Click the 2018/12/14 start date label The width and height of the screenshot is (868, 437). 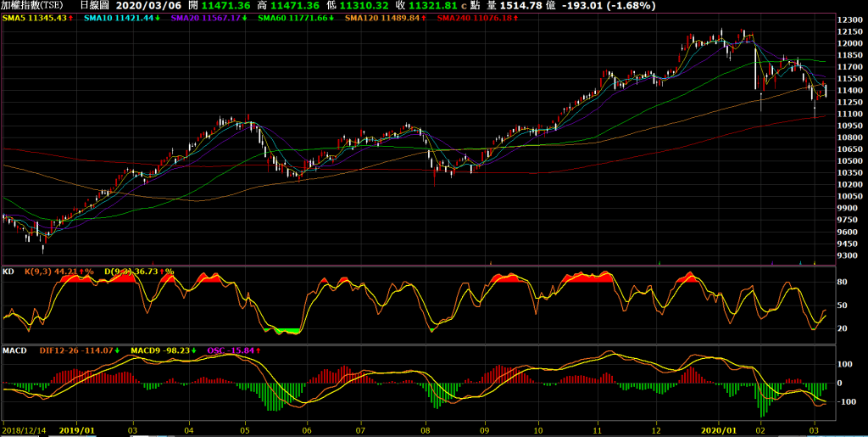tap(25, 430)
